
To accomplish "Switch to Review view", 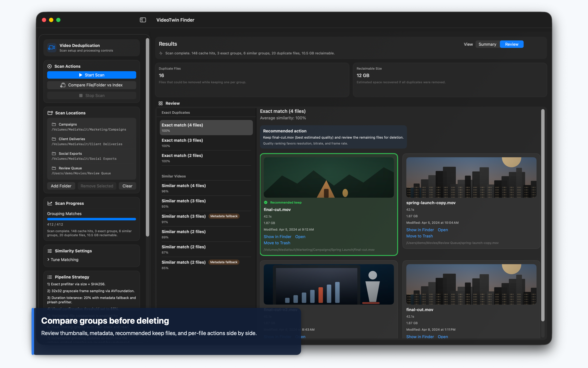I will coord(511,44).
